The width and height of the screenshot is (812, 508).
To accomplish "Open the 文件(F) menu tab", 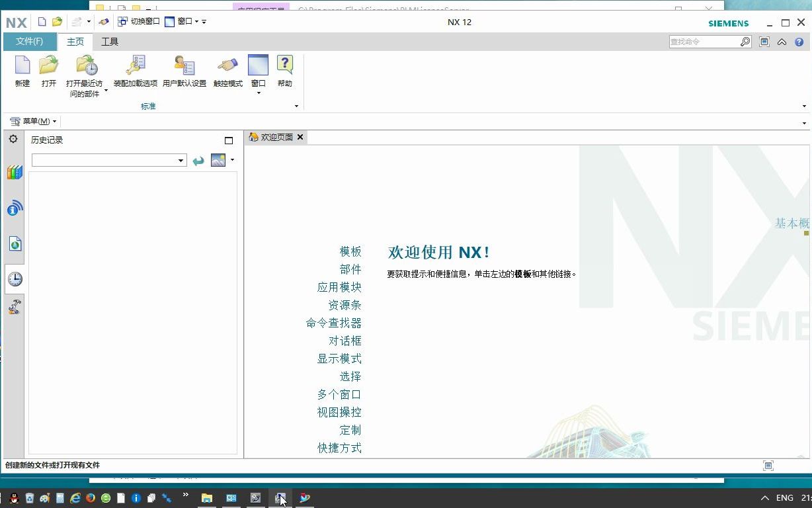I will 29,41.
